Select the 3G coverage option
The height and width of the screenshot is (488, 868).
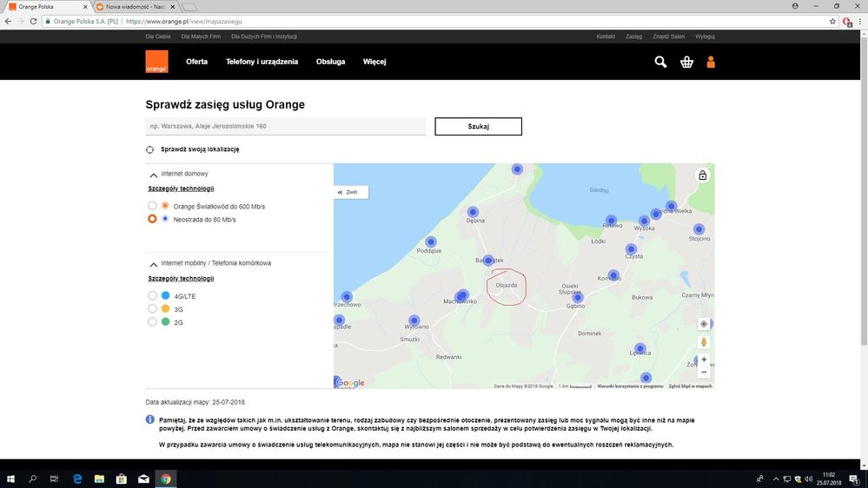pyautogui.click(x=152, y=309)
